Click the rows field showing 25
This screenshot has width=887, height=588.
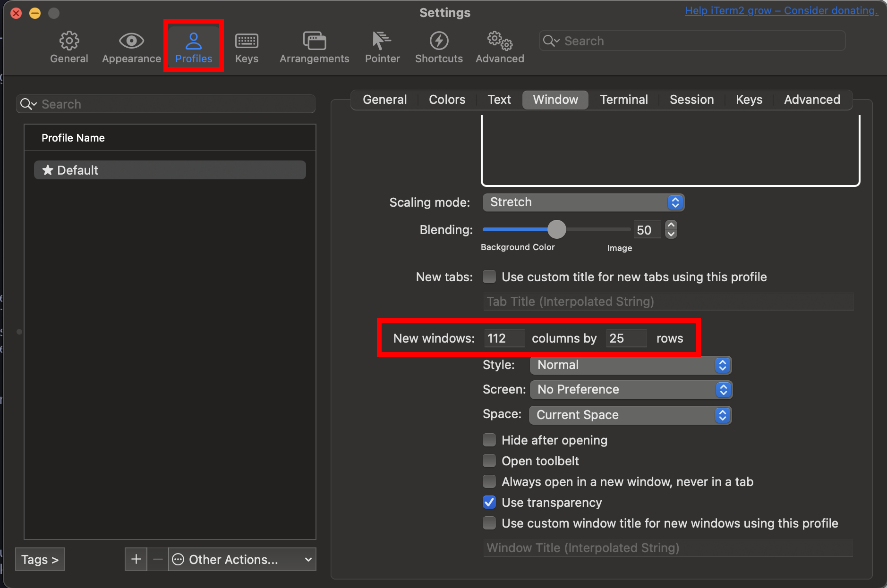tap(626, 338)
